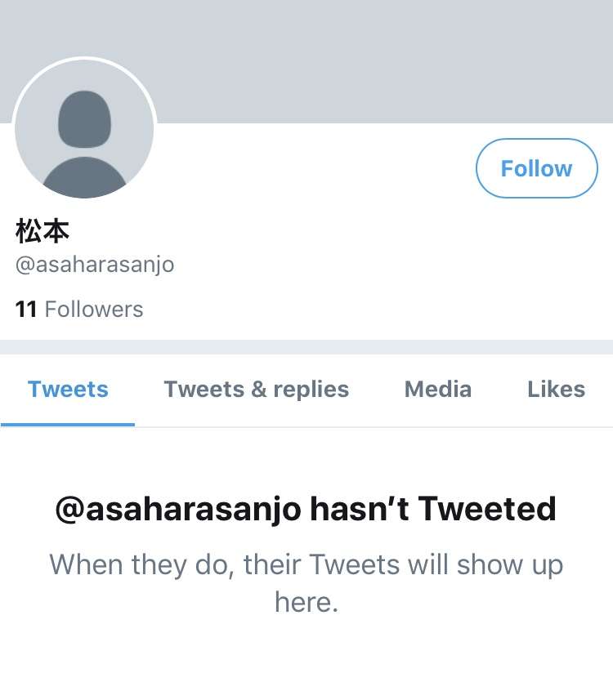Switch to the Tweets tab
This screenshot has width=613, height=700.
68,390
